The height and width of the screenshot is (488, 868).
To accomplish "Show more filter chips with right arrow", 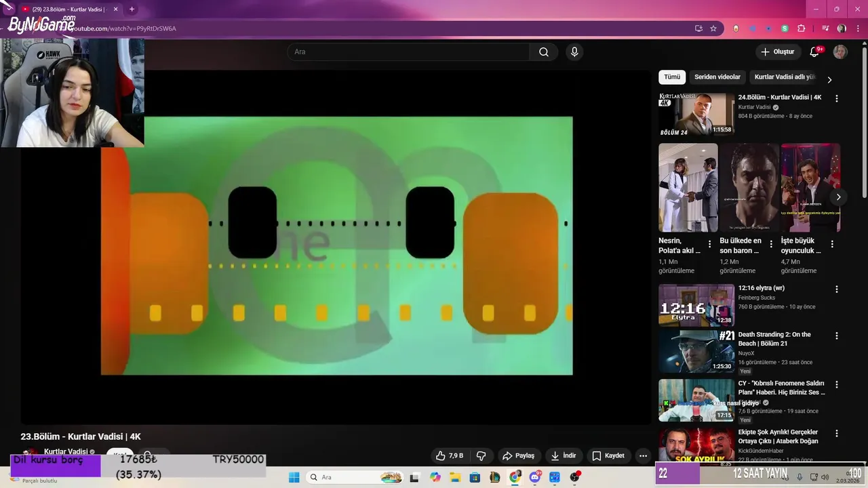I will tap(829, 79).
